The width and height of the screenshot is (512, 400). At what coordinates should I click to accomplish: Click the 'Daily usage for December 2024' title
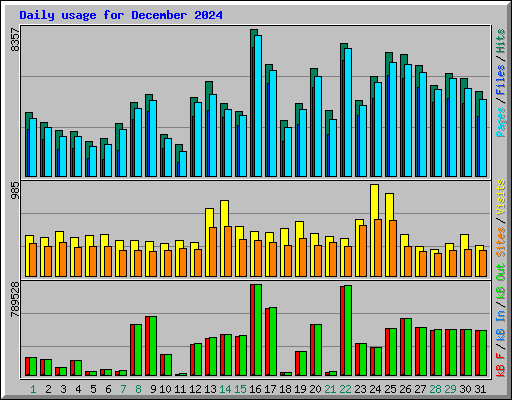click(121, 15)
